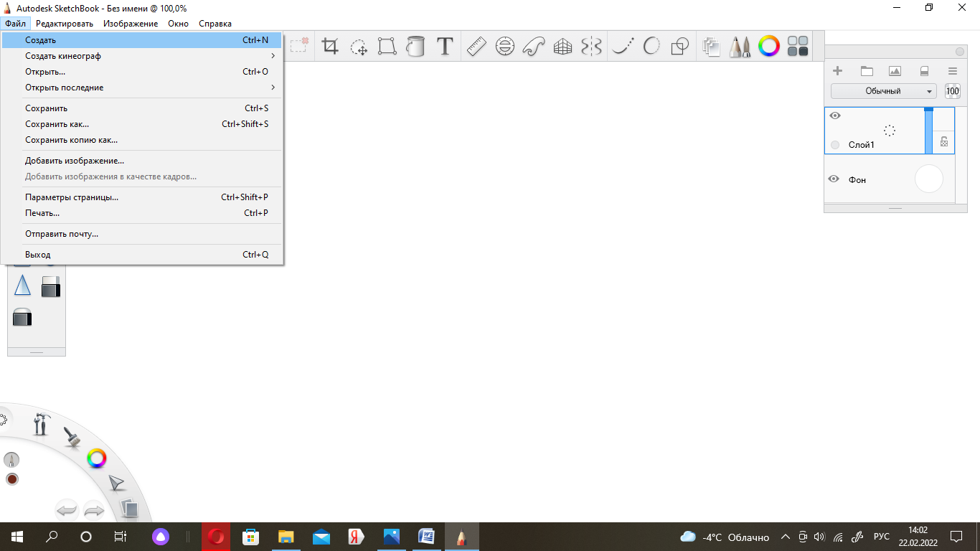Open the Layer Editor toolbar icon
Image resolution: width=980 pixels, height=551 pixels.
coord(711,47)
